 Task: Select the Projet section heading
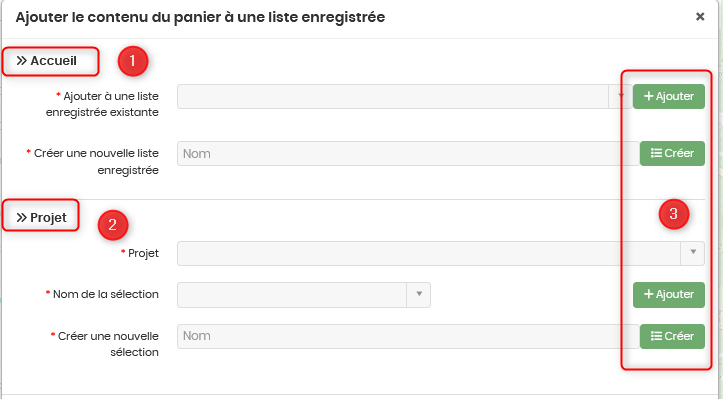[48, 218]
